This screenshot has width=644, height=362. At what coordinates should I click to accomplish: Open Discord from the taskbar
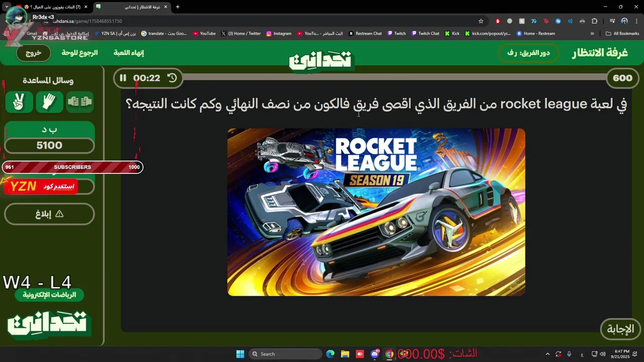click(x=374, y=354)
